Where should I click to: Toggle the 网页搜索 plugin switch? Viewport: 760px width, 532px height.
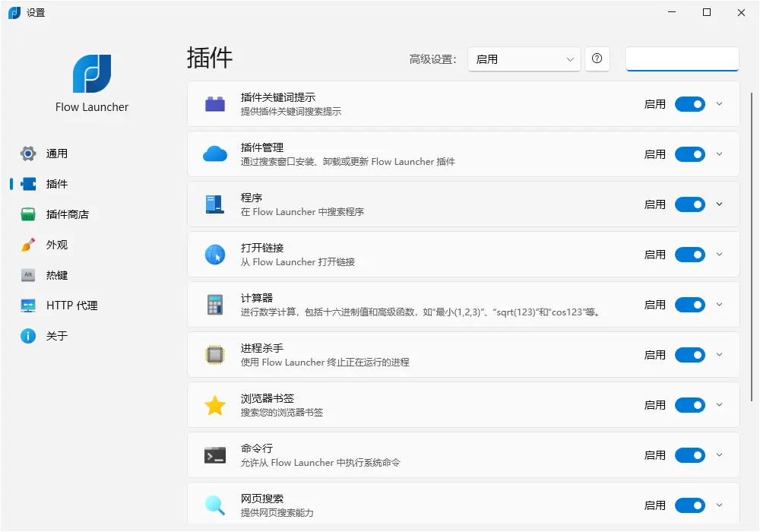[x=690, y=505]
